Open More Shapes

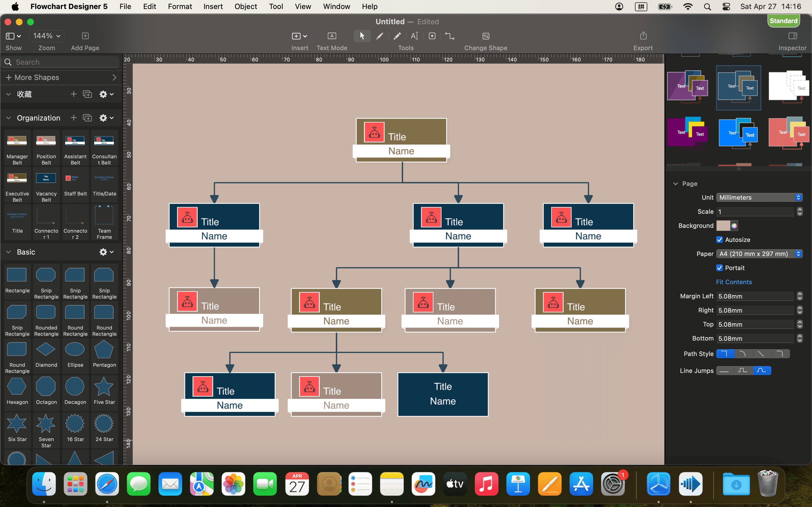37,77
